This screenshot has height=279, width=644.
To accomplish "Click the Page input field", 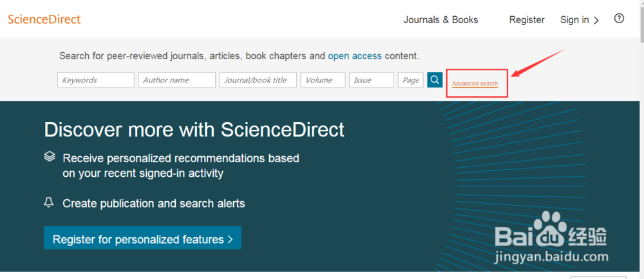I will (410, 80).
